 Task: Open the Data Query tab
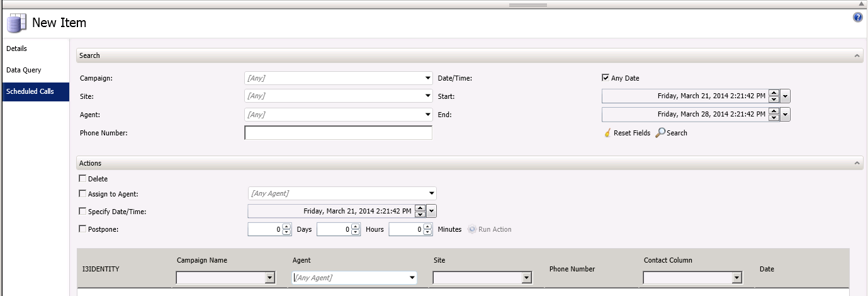(24, 70)
